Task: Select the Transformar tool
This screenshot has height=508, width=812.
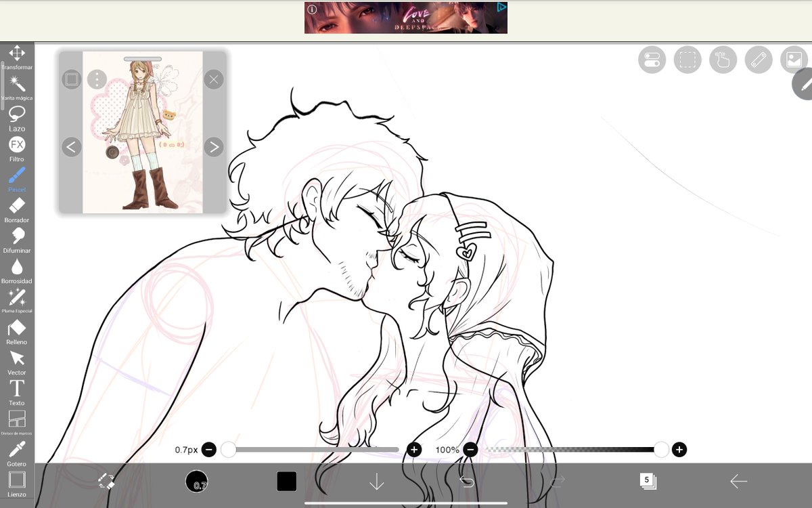Action: tap(17, 57)
